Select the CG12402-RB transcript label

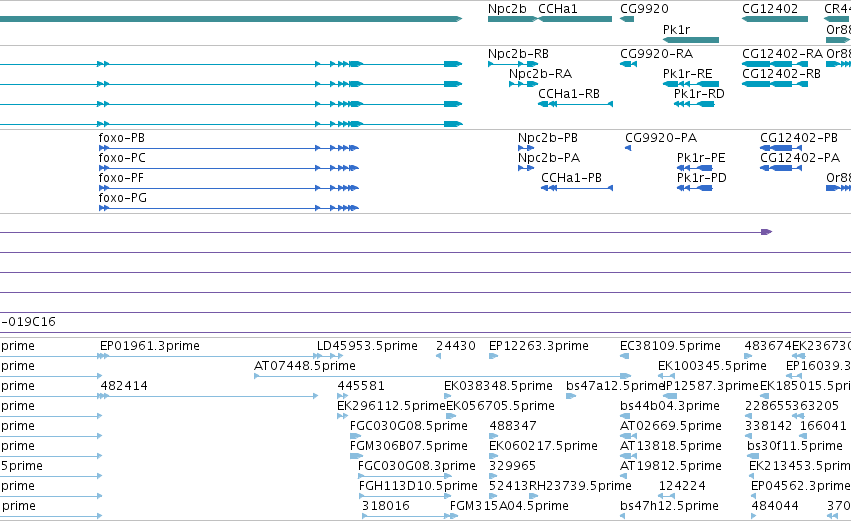(x=781, y=74)
